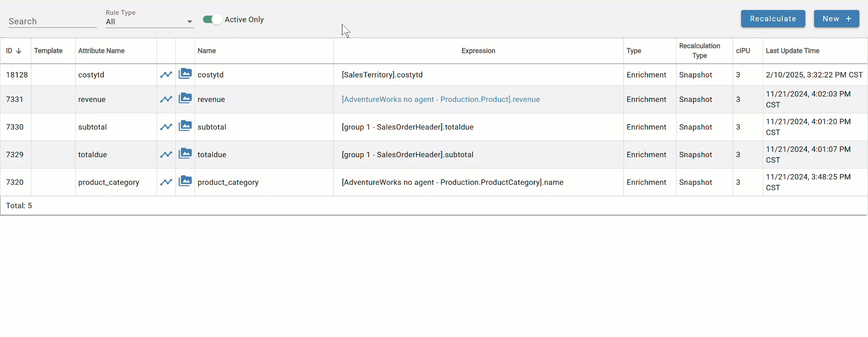This screenshot has height=337, width=868.
Task: Open image gallery icon for subtotal row
Action: pos(185,126)
